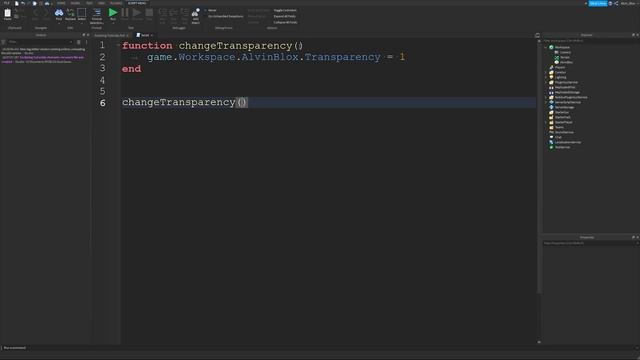
Task: Click the blue collaborate button at top right
Action: (x=598, y=3)
